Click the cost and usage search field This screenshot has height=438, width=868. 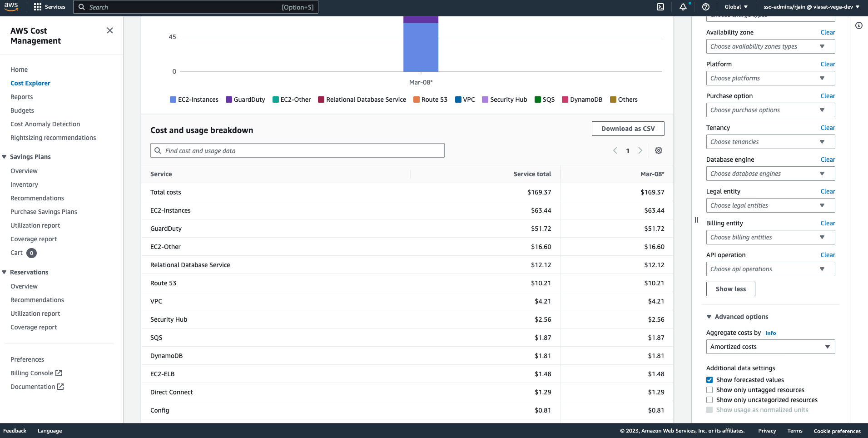tap(297, 150)
